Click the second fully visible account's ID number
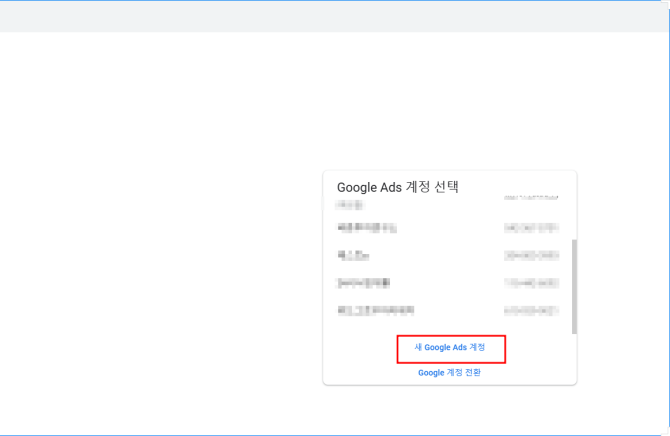The height and width of the screenshot is (436, 670). (531, 256)
